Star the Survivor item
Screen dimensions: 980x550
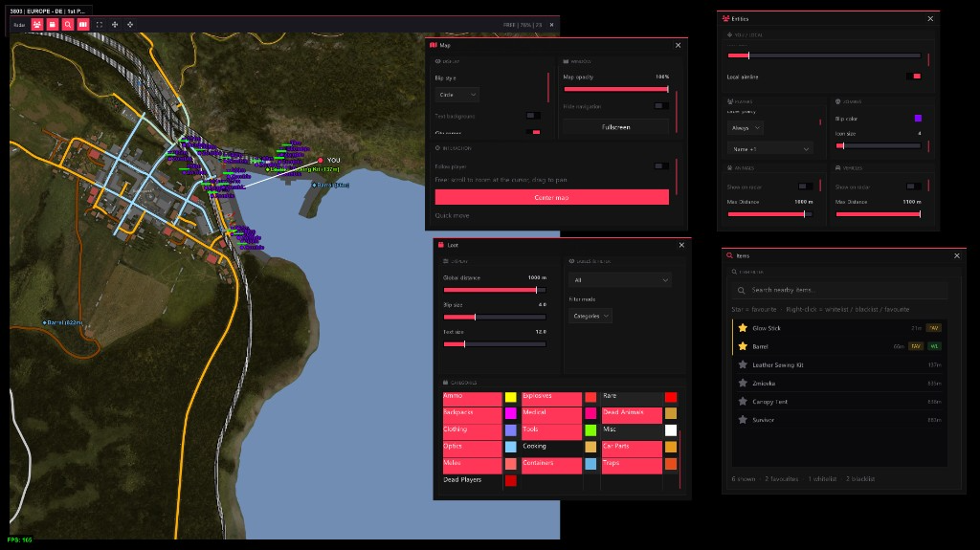pos(743,420)
